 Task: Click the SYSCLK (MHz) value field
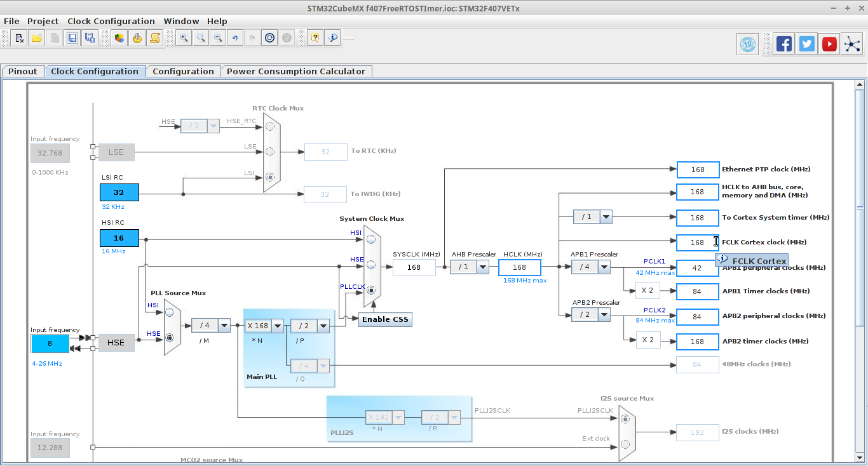(x=414, y=267)
